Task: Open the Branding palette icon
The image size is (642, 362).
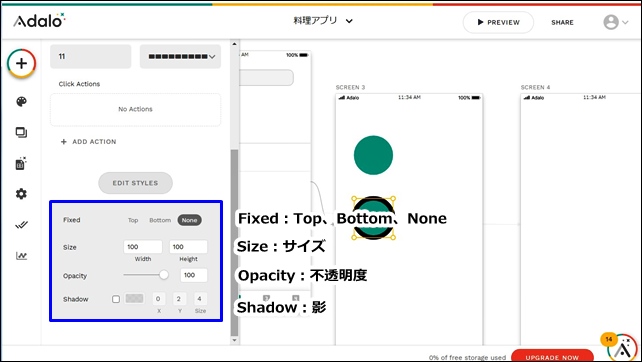Action: 21,102
